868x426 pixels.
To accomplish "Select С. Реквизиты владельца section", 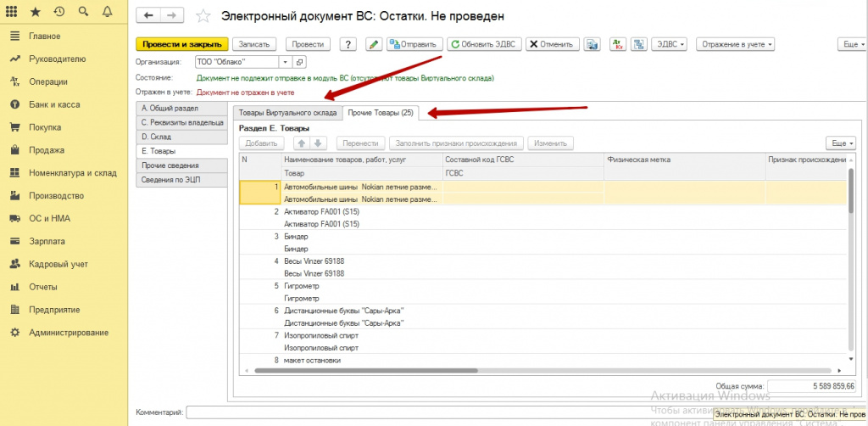I will pyautogui.click(x=181, y=122).
